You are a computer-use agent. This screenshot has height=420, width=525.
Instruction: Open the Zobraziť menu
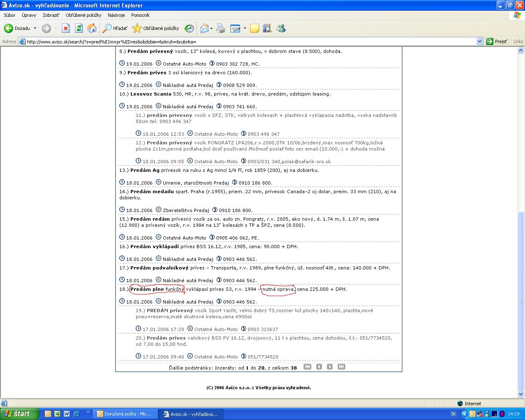pyautogui.click(x=51, y=15)
